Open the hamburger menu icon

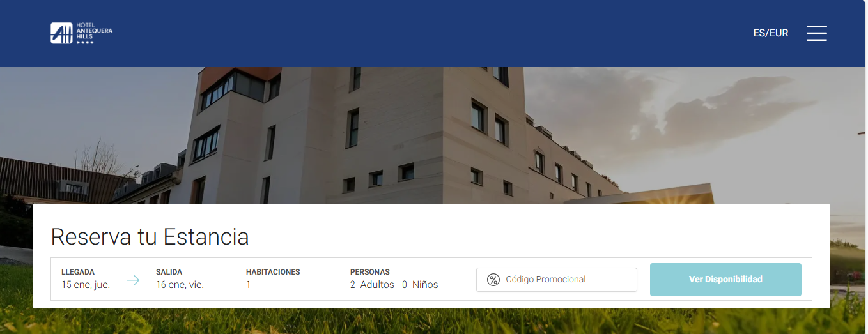[x=816, y=33]
